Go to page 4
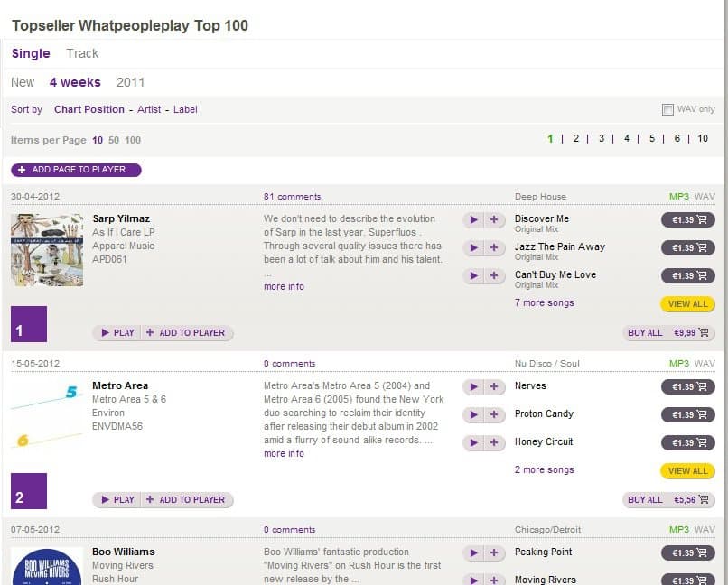The height and width of the screenshot is (585, 728). click(627, 138)
